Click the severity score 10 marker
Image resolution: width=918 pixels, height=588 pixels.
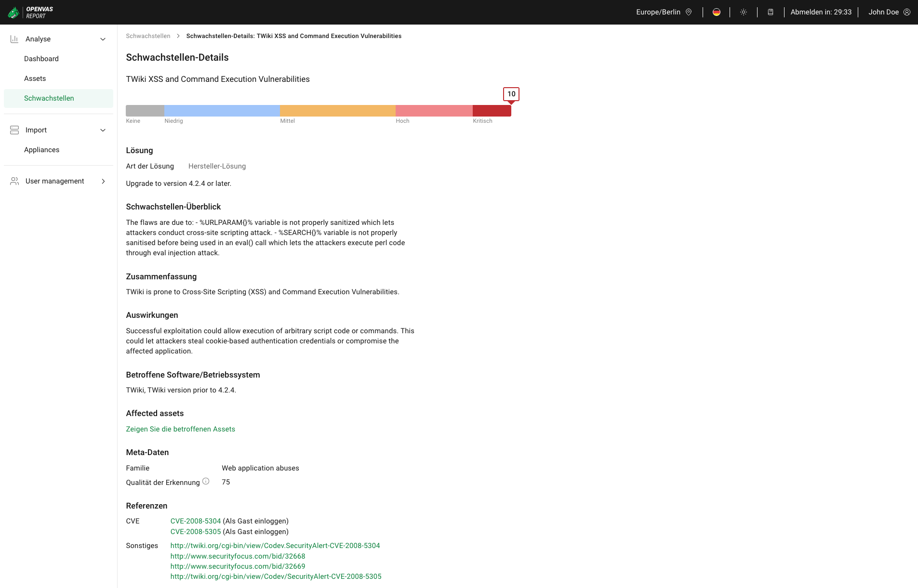[x=511, y=94]
